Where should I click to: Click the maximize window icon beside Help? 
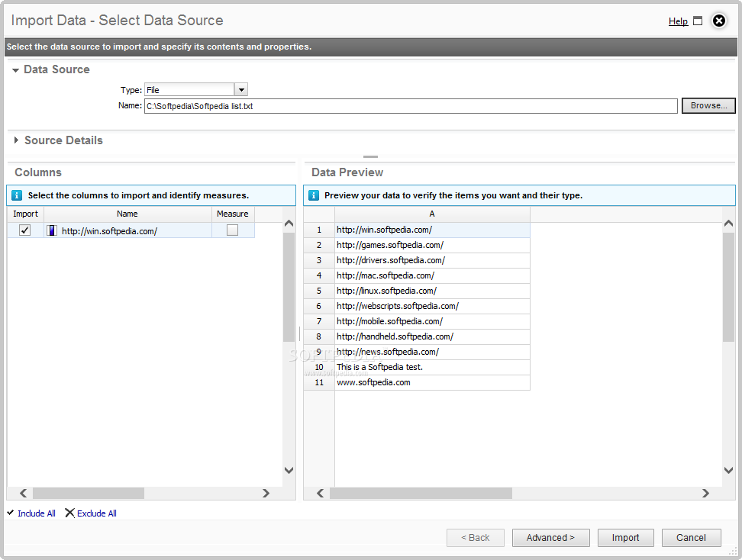tap(698, 21)
